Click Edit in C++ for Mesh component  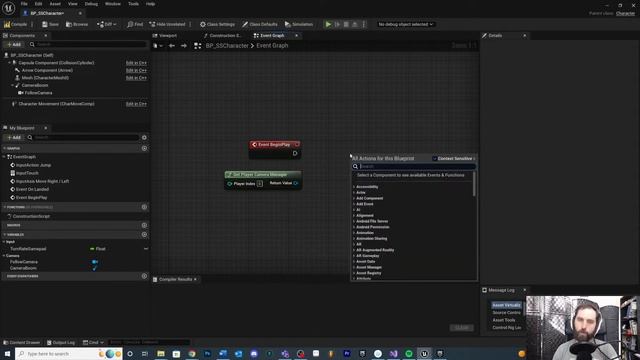[136, 78]
